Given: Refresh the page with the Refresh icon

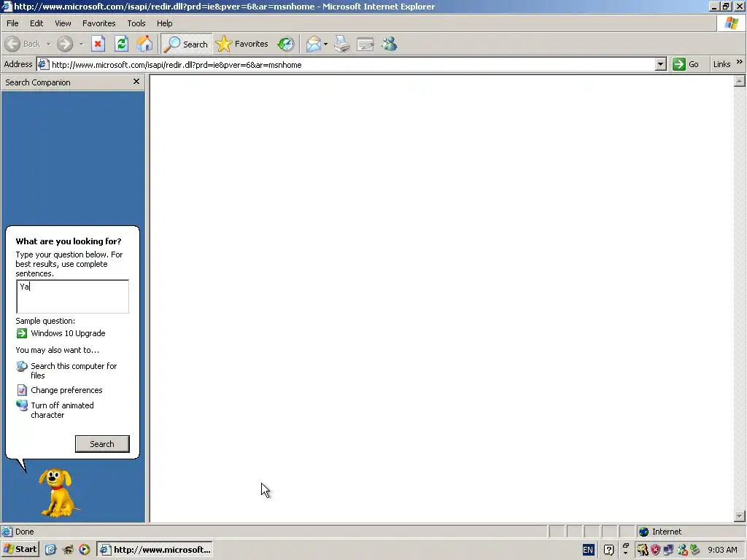Looking at the screenshot, I should [x=122, y=44].
